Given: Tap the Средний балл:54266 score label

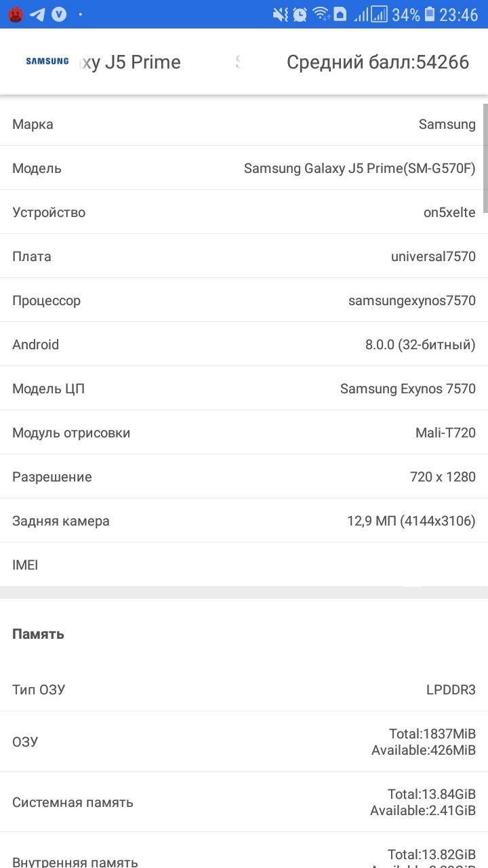Looking at the screenshot, I should click(x=378, y=62).
